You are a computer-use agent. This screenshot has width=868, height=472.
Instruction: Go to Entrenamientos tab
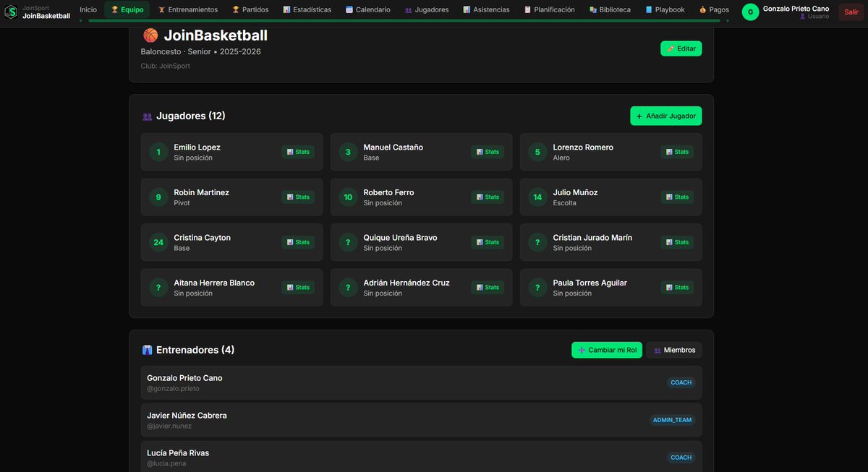point(188,10)
